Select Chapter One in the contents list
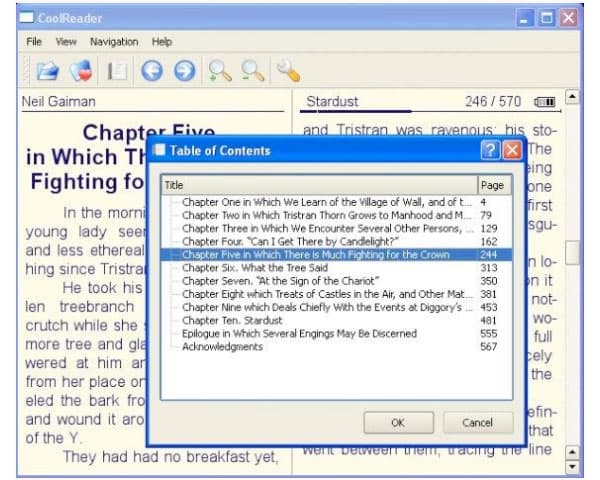Screen dimensions: 600x480 336,202
